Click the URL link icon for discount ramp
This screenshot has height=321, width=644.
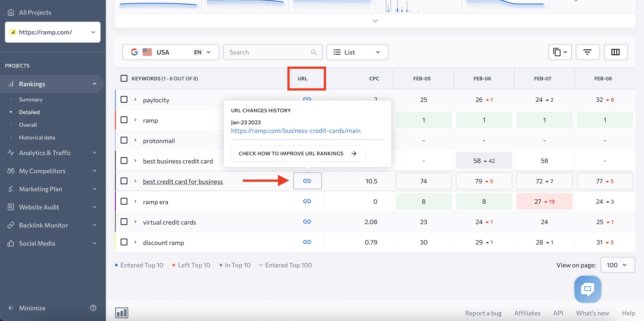coord(307,242)
